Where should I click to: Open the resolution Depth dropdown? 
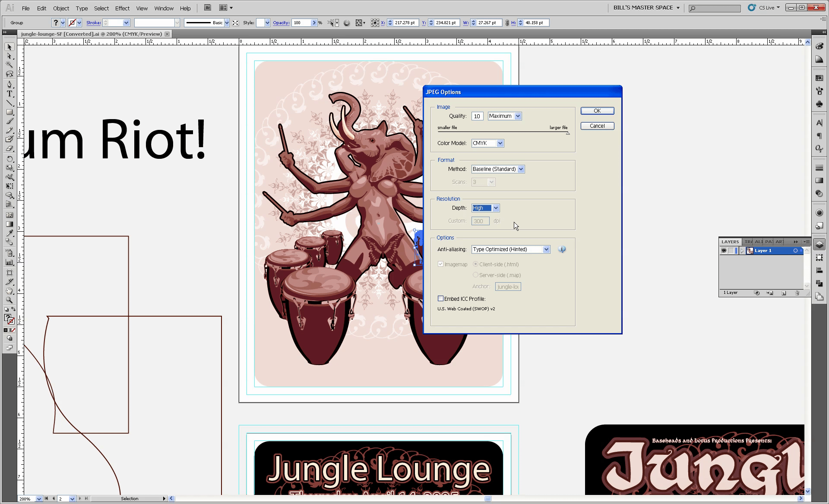(x=496, y=208)
